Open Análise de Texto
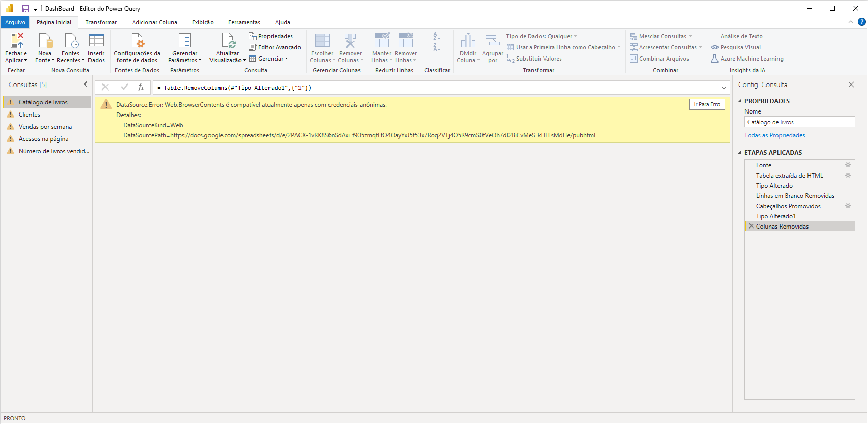This screenshot has width=868, height=424. [x=737, y=36]
